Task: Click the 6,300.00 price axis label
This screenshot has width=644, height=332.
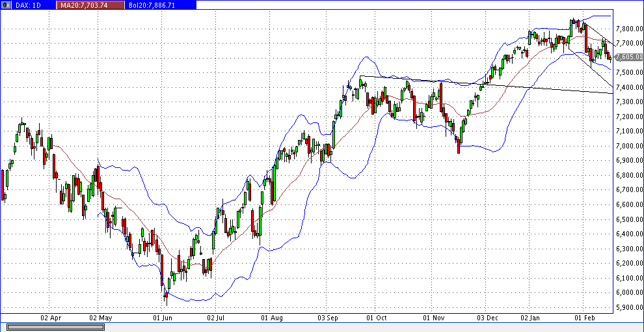Action: click(x=629, y=249)
